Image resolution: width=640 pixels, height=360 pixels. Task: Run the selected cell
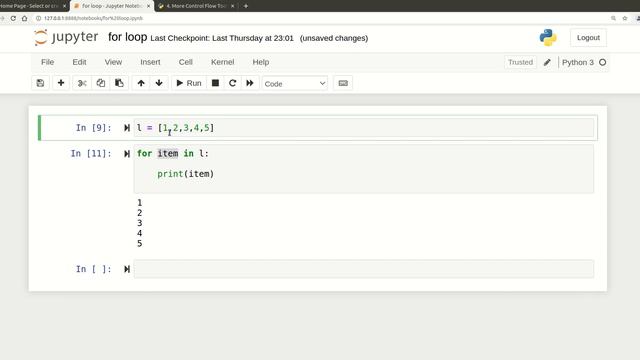point(189,83)
